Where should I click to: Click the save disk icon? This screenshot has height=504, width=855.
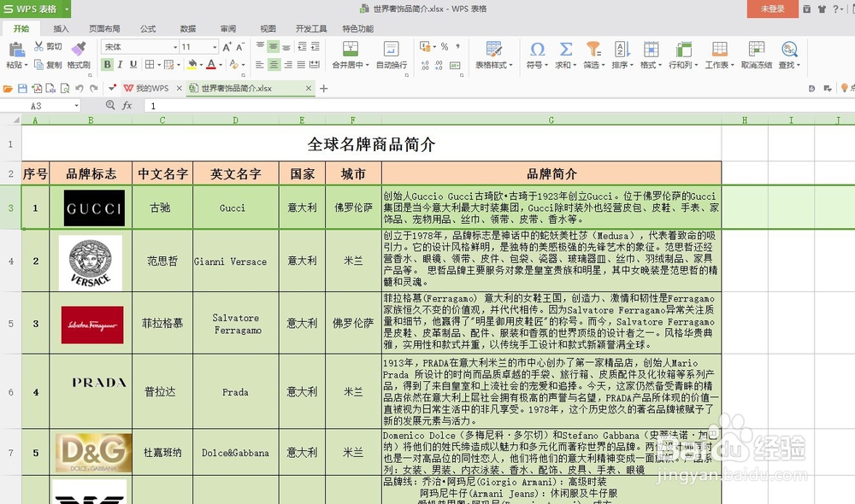[x=22, y=88]
